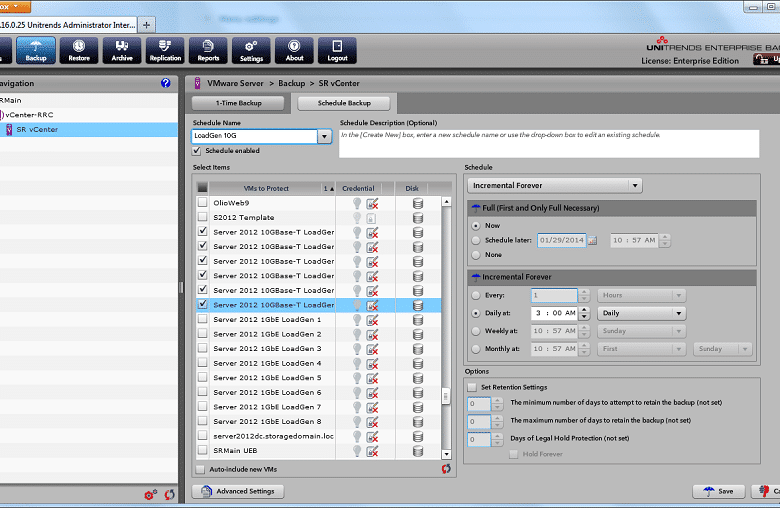
Task: Open the Backup toolbar section
Action: tap(36, 50)
